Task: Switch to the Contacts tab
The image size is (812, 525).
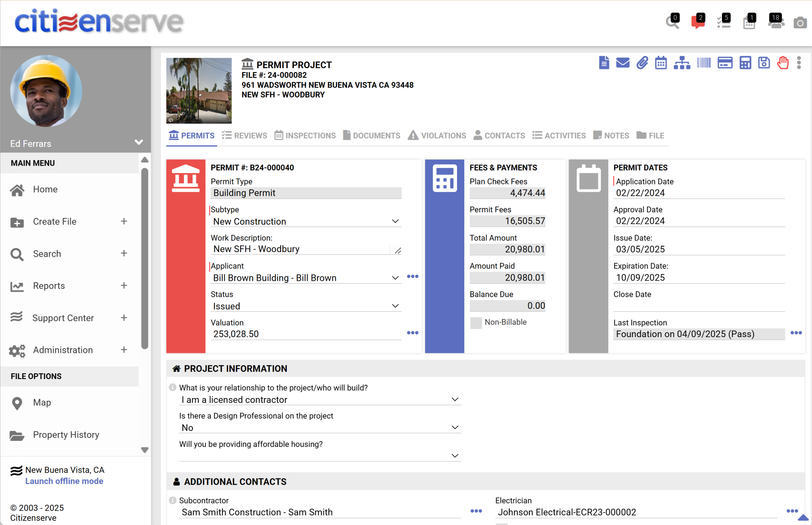Action: tap(499, 136)
